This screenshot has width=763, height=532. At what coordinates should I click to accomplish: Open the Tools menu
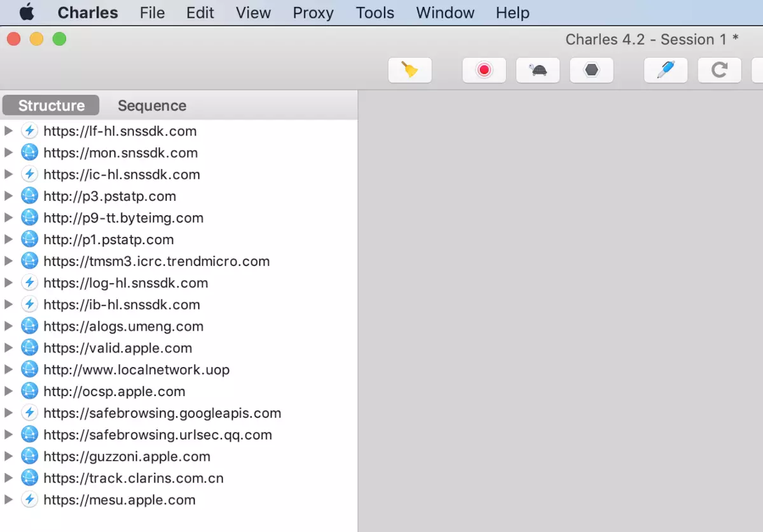[375, 13]
